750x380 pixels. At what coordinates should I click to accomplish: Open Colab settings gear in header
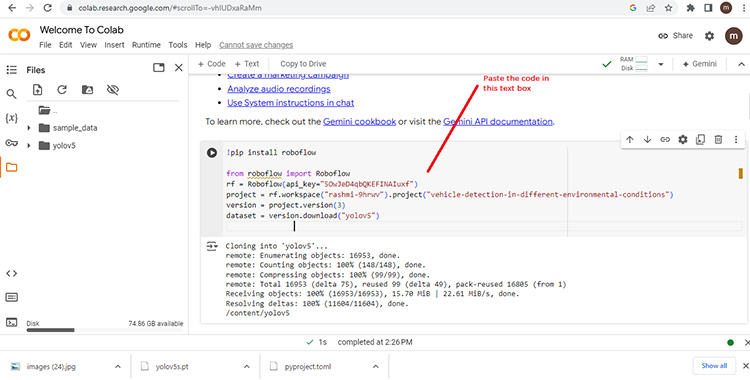click(x=709, y=36)
